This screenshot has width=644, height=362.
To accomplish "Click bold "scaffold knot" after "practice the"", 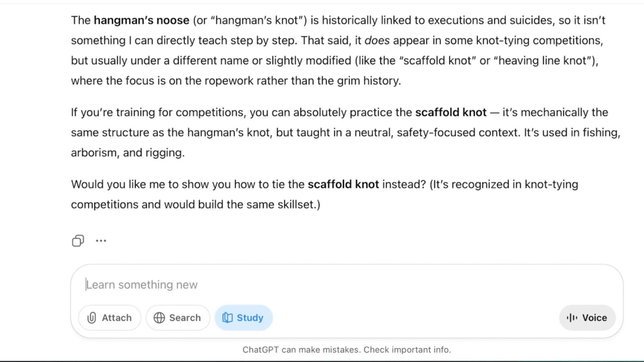I will 450,113.
